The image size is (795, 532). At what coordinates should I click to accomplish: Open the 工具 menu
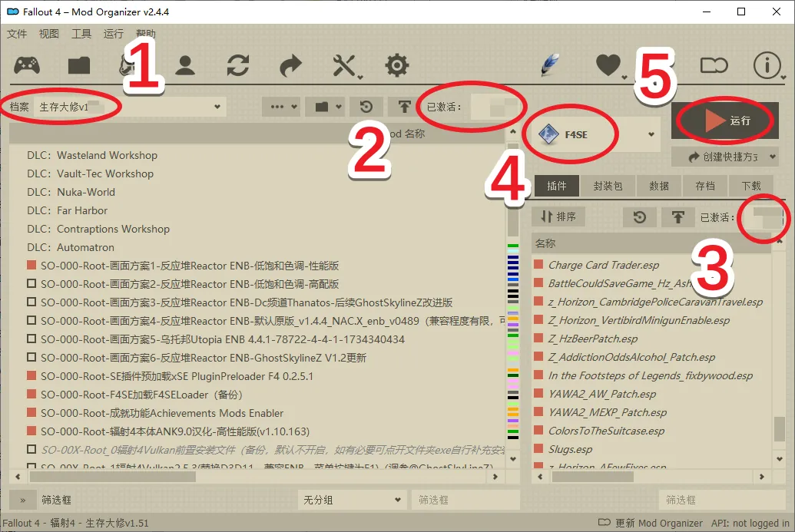(x=81, y=34)
